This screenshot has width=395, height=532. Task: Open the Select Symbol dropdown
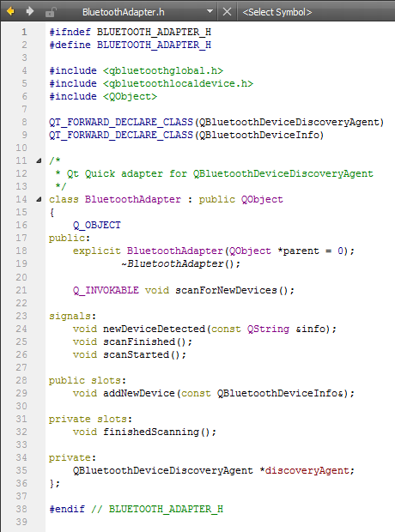[x=276, y=12]
